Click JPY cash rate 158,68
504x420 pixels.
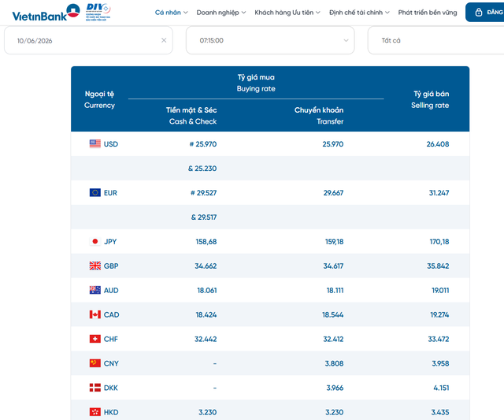206,241
